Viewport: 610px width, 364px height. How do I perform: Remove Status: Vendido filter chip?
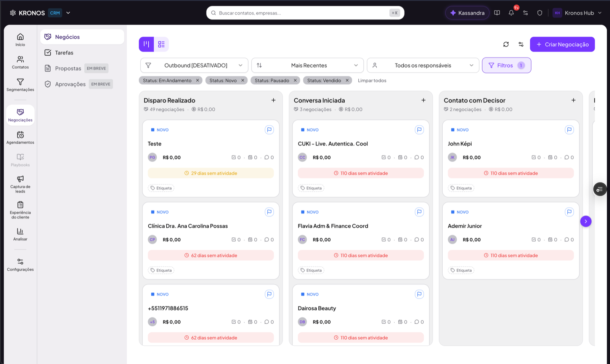[x=347, y=80]
